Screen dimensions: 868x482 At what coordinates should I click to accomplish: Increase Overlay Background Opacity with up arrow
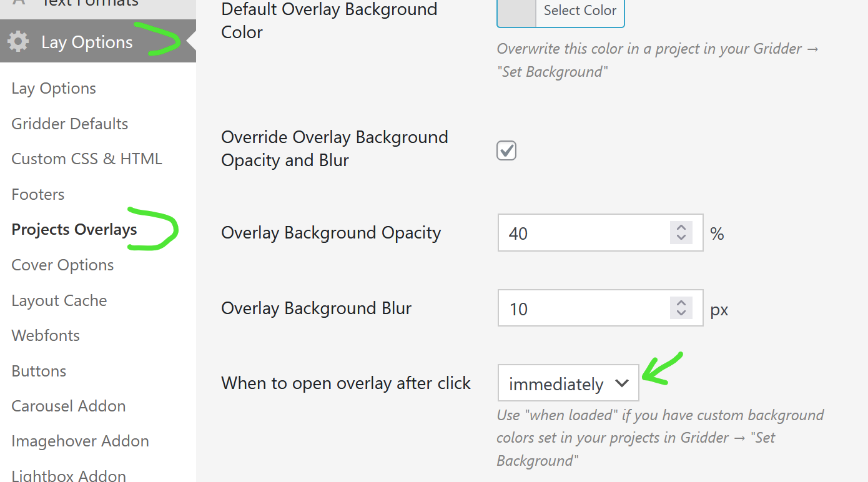681,228
